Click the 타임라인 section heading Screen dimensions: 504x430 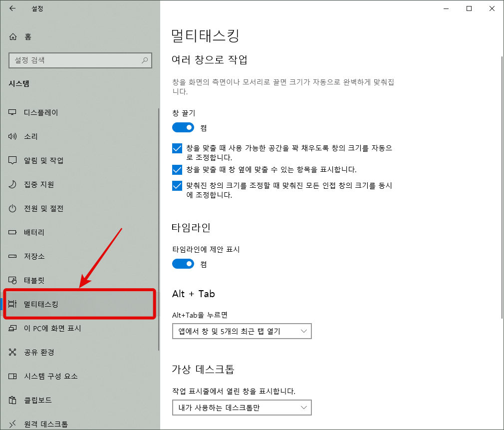191,227
